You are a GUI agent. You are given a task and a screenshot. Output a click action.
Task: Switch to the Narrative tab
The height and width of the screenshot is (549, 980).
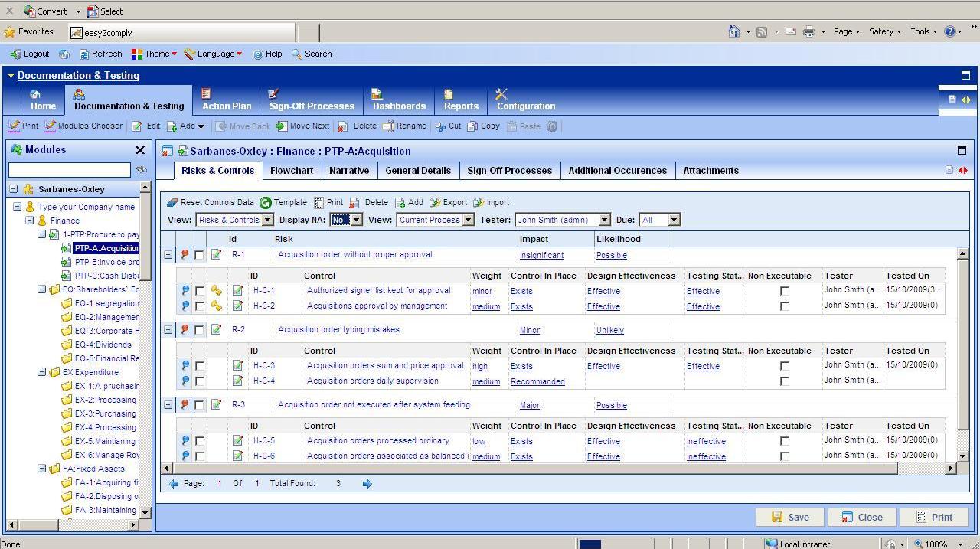point(349,171)
